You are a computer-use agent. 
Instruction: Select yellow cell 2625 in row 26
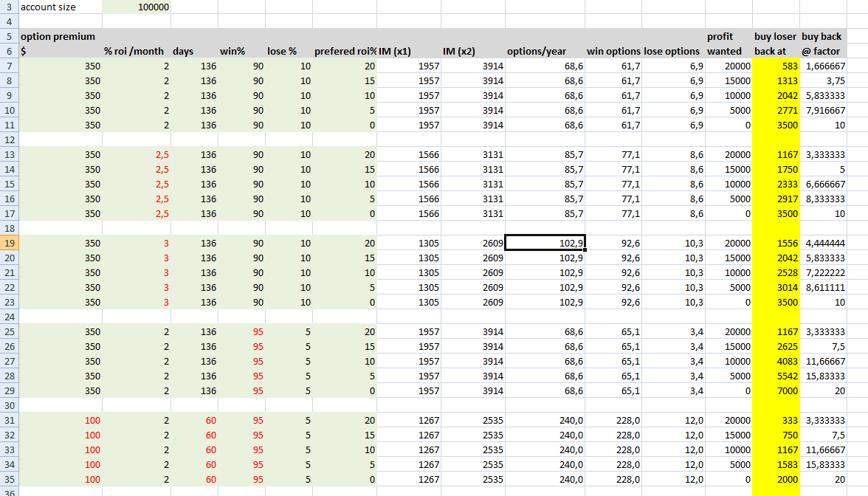(776, 347)
